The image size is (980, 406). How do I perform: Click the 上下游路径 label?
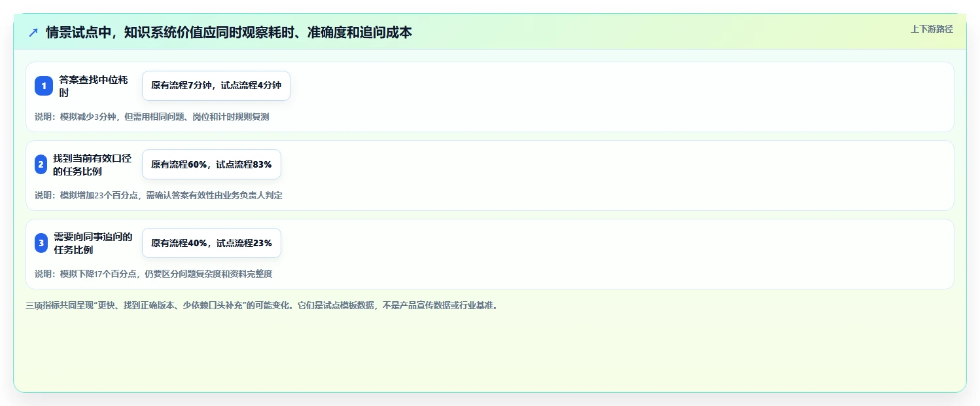coord(932,29)
